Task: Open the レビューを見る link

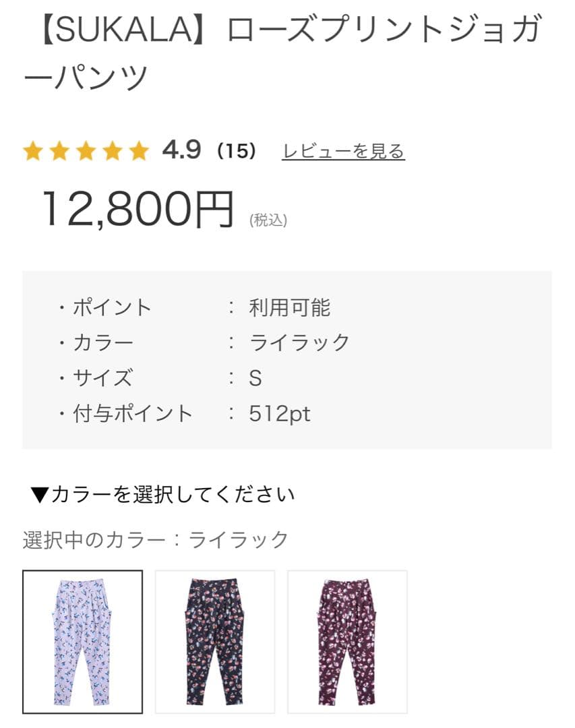Action: (x=343, y=151)
